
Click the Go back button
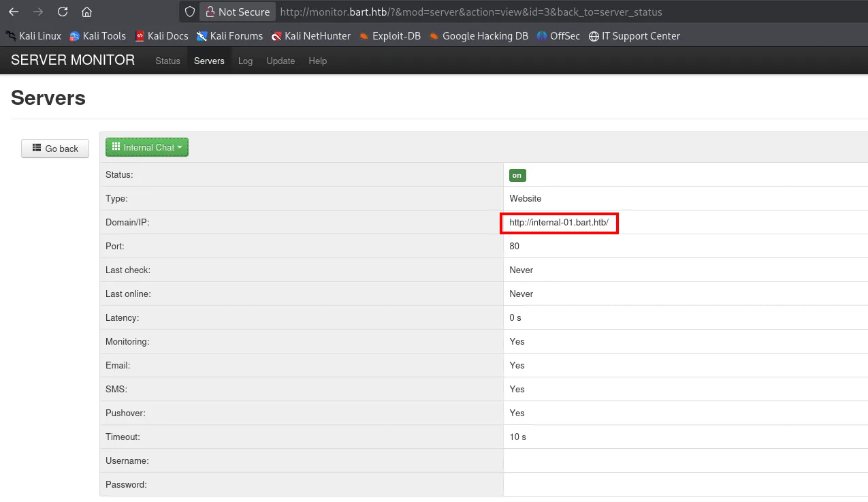(x=55, y=148)
